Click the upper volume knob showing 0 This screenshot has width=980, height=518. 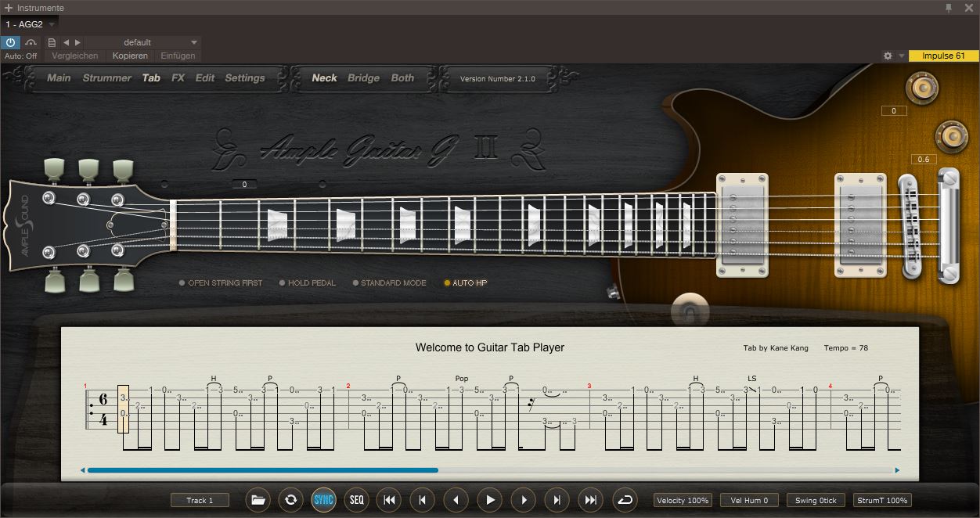(x=921, y=88)
